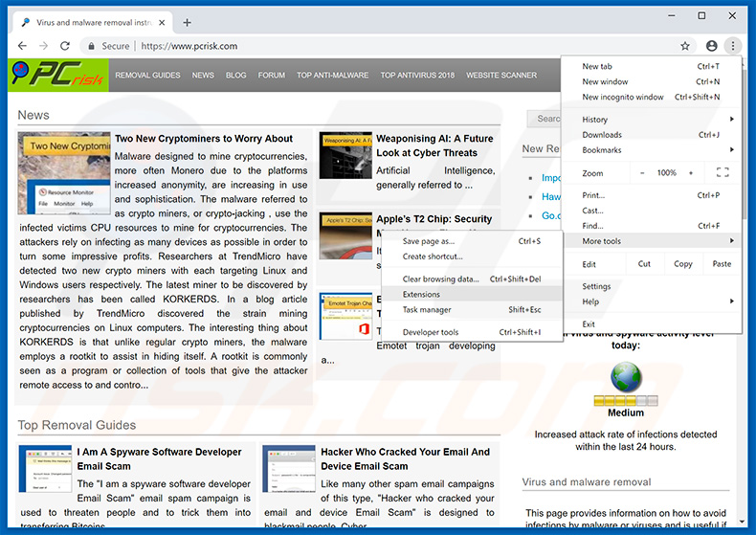Open Downloads from the menu

651,135
